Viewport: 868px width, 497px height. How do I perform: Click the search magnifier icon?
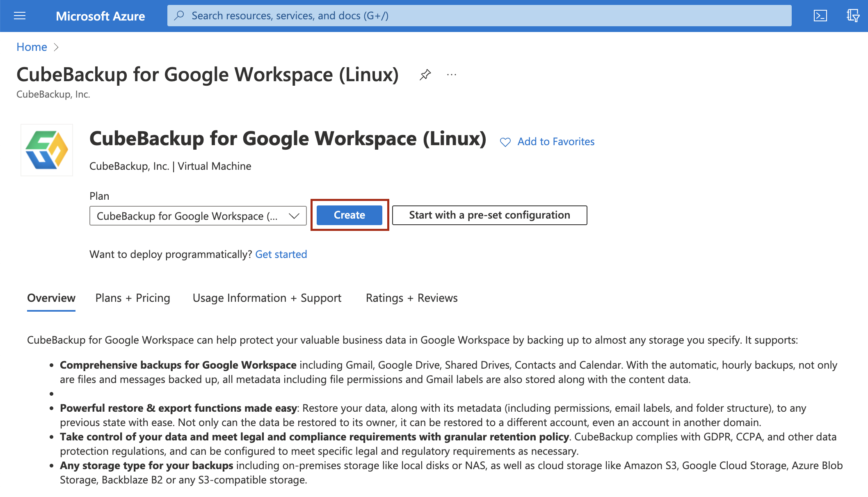[x=179, y=16]
